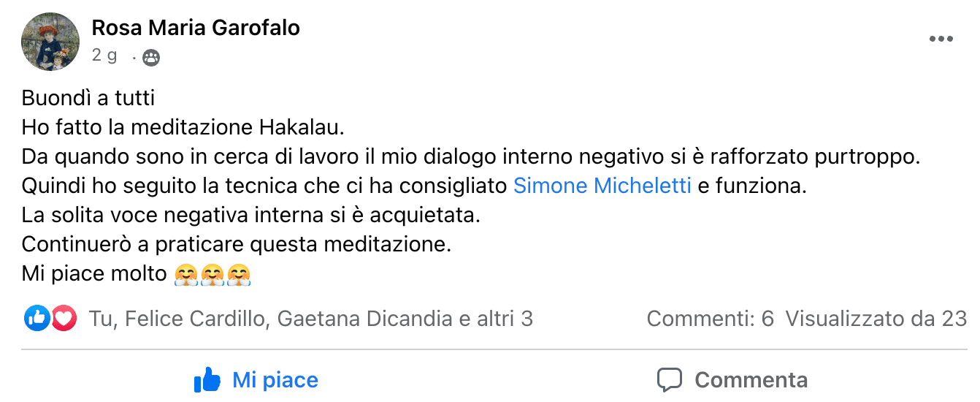Screen dimensions: 980x402
Task: Click the thumbs-up icon beside Mi piace
Action: coord(207,380)
